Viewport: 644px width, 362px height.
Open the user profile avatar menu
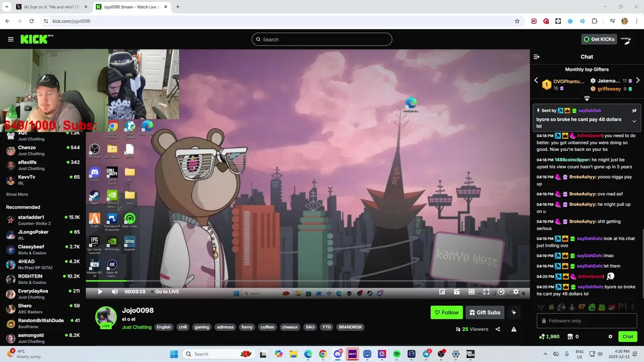(626, 39)
